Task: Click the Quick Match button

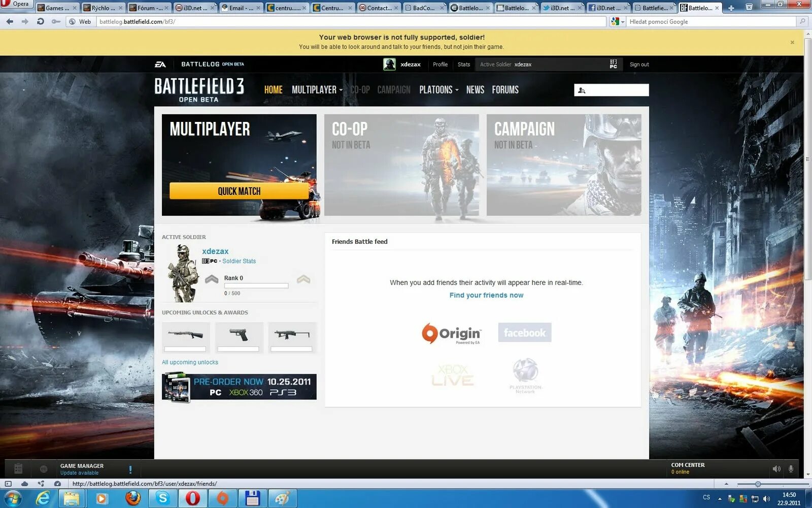Action: click(239, 191)
